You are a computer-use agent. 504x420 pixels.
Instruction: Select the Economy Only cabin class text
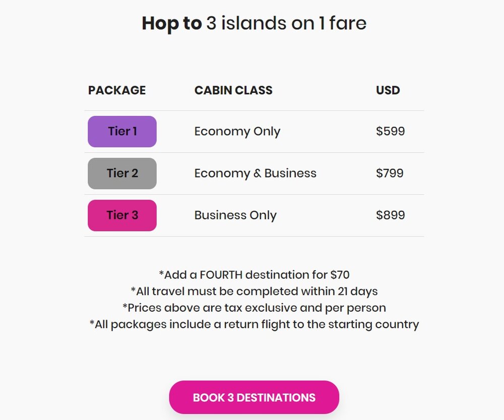tap(237, 132)
